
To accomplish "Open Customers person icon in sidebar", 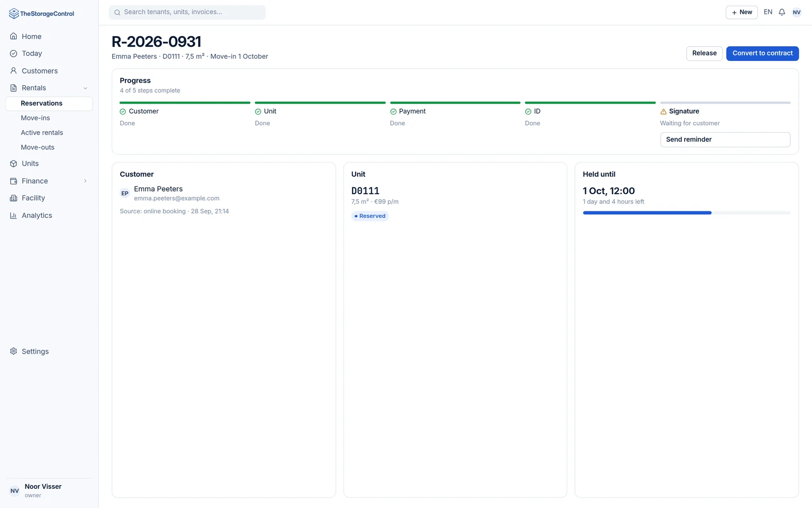I will click(x=14, y=71).
